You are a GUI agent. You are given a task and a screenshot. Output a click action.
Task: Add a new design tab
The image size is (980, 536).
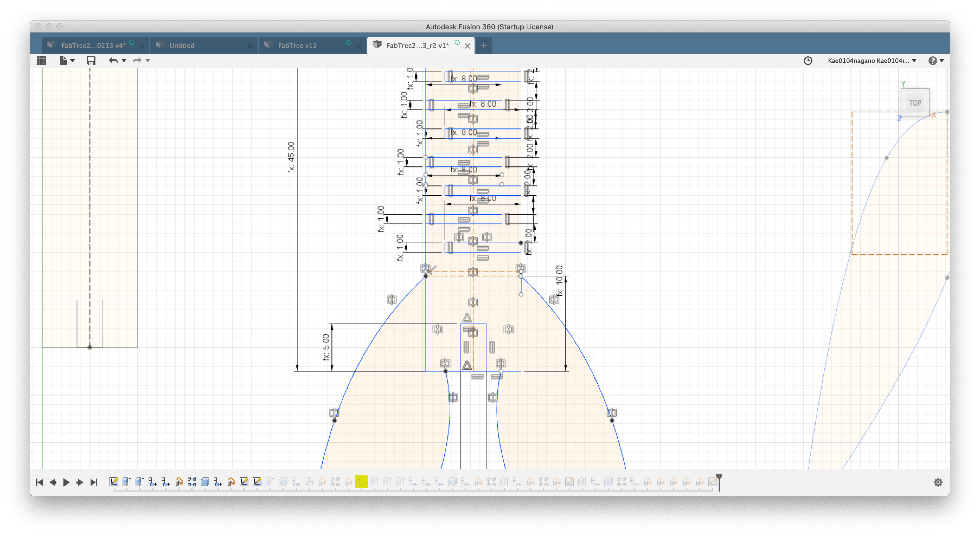(x=483, y=46)
